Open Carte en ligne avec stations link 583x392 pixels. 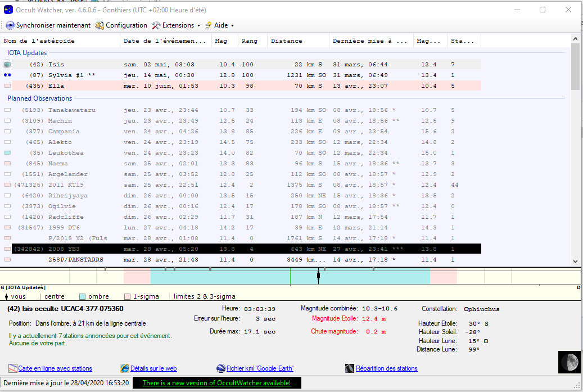55,368
